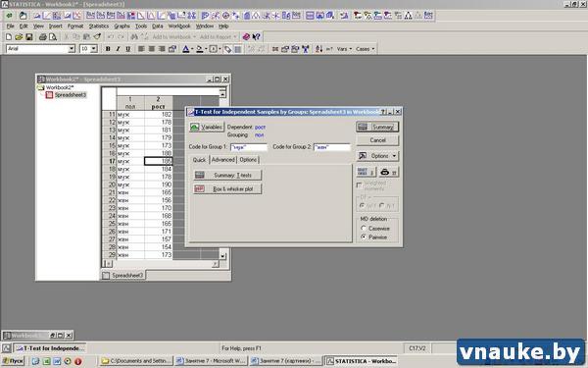
Task: Open the Vars dropdown
Action: tap(344, 49)
